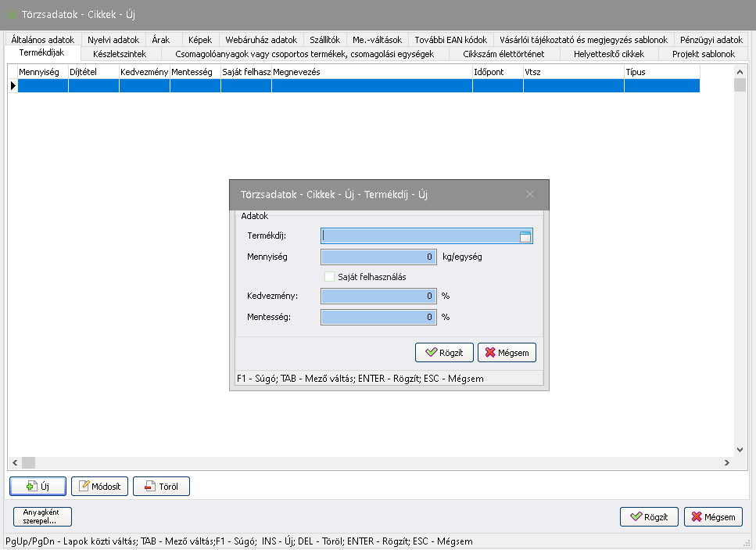Viewport: 756px width, 550px height.
Task: Click the main window Mégsem button
Action: pos(713,517)
